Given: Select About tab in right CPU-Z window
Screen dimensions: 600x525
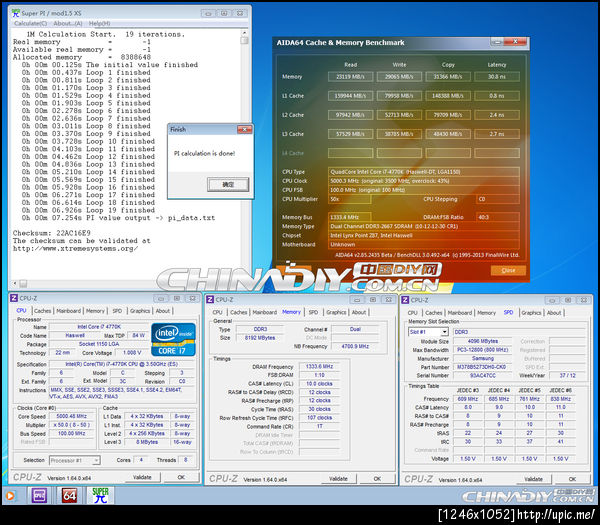Looking at the screenshot, I should (554, 313).
